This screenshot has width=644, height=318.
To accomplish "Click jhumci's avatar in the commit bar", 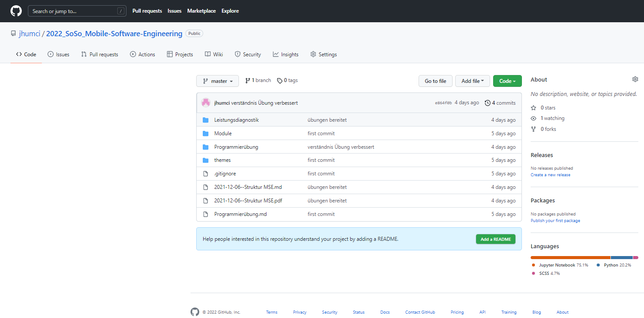I will [205, 102].
